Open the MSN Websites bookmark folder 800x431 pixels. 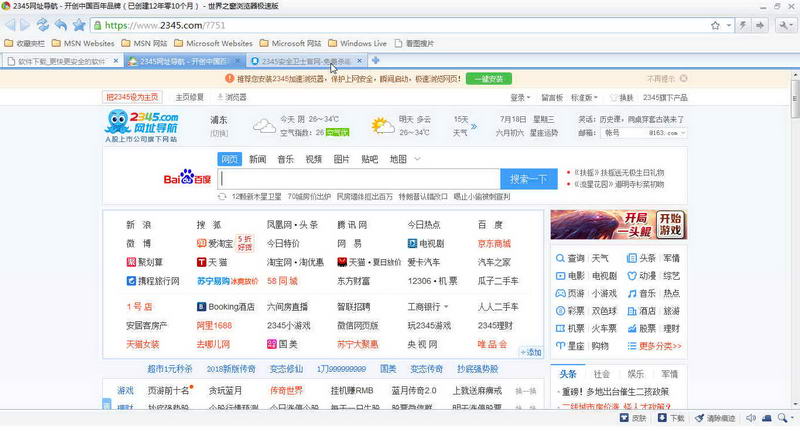click(x=83, y=43)
